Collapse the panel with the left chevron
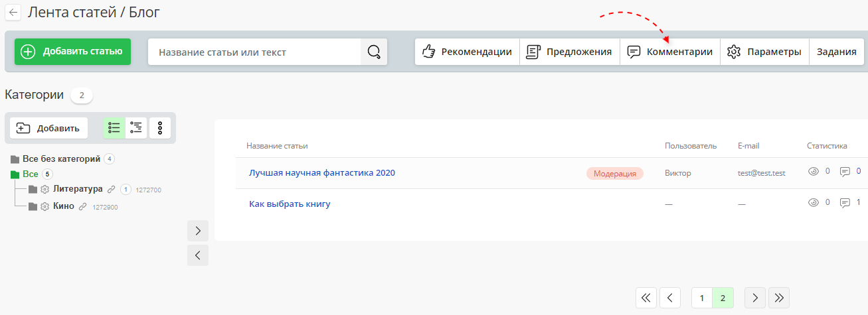Image resolution: width=868 pixels, height=315 pixels. [198, 255]
